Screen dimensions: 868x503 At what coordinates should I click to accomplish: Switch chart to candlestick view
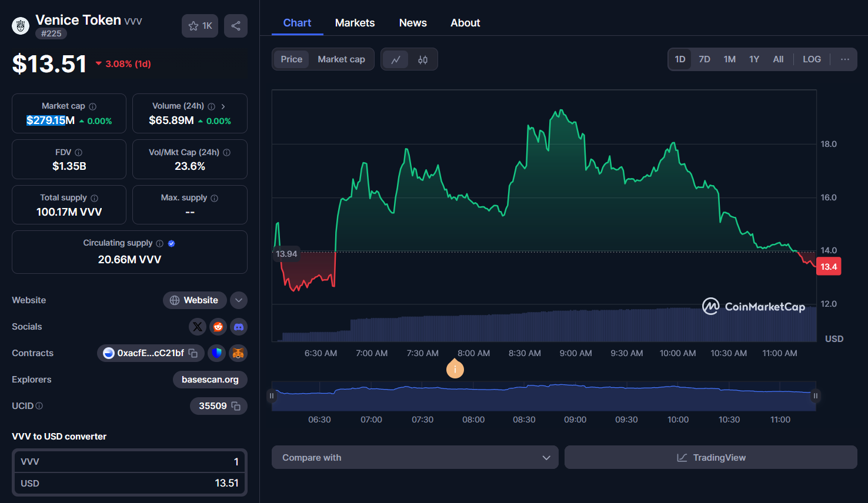(422, 59)
